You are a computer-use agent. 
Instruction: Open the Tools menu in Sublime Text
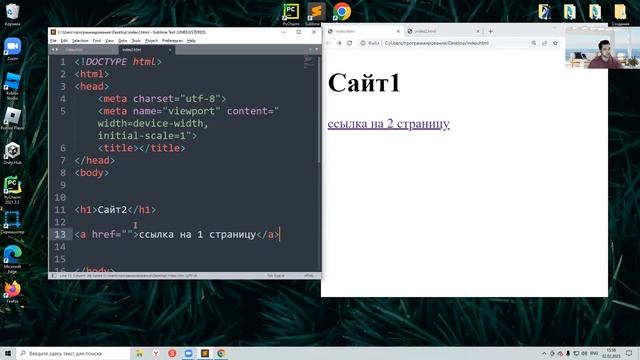click(x=136, y=41)
